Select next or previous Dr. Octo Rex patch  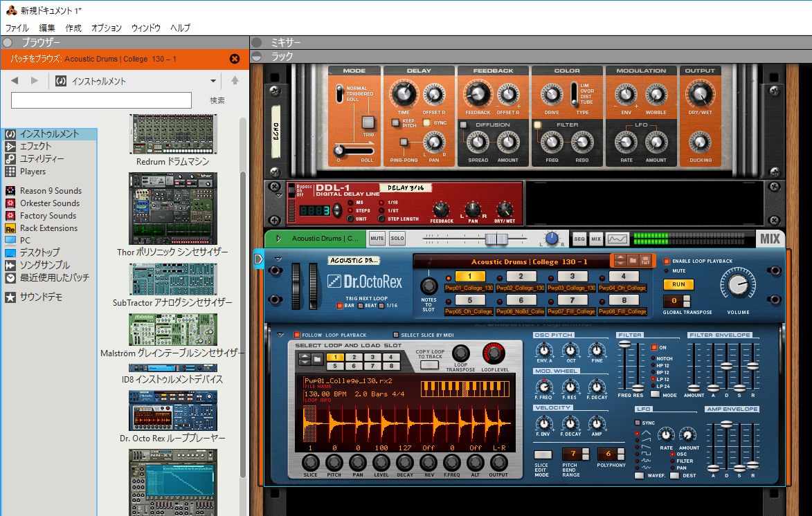620,260
